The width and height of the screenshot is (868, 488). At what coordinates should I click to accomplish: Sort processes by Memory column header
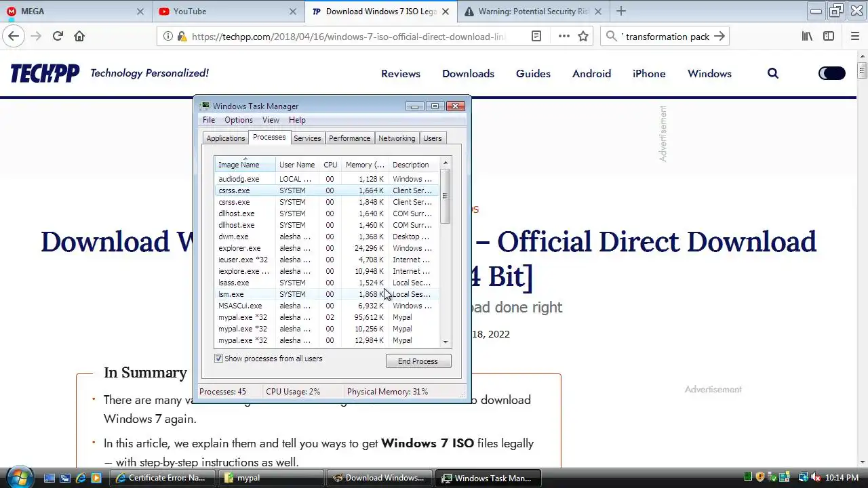point(365,165)
